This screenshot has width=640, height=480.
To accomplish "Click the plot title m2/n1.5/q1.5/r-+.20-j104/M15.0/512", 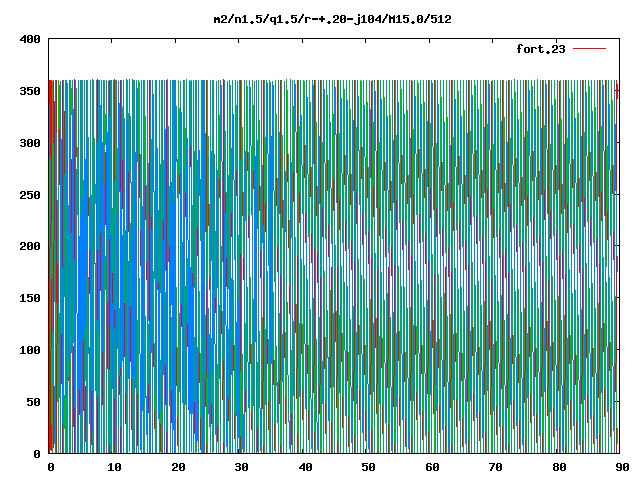I will point(333,19).
